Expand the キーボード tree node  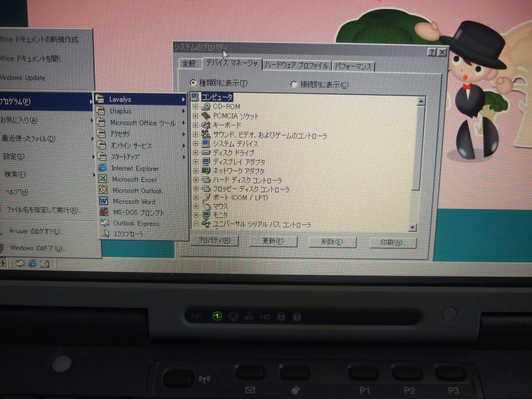coord(196,125)
